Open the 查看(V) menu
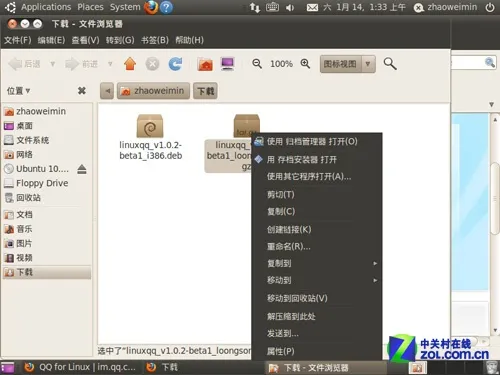This screenshot has width=500, height=375. pos(85,40)
